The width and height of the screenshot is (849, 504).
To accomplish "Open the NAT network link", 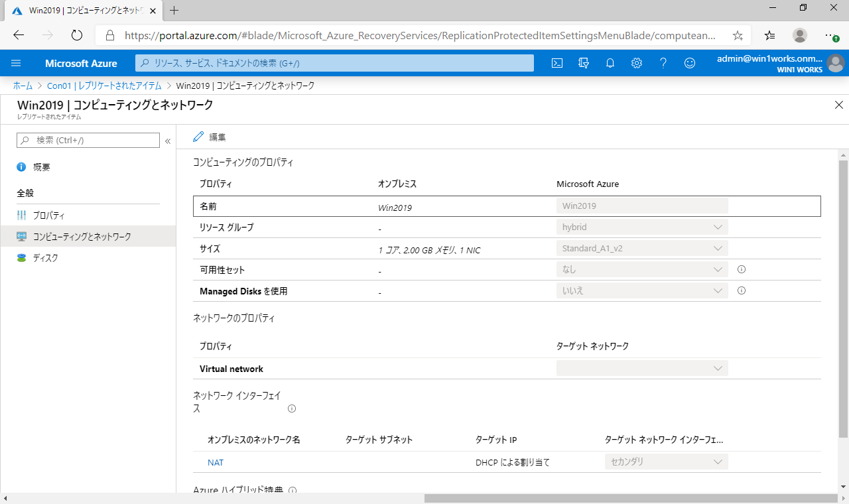I will 216,463.
